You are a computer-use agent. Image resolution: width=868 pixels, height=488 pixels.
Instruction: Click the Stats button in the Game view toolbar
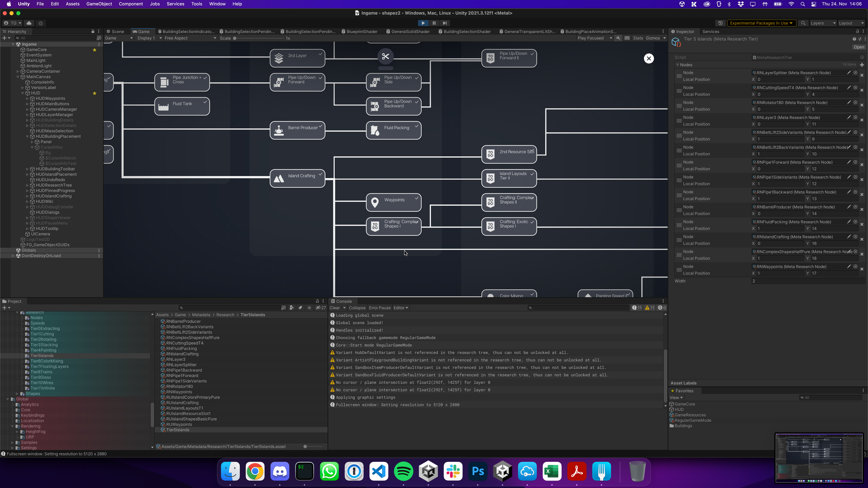[638, 38]
